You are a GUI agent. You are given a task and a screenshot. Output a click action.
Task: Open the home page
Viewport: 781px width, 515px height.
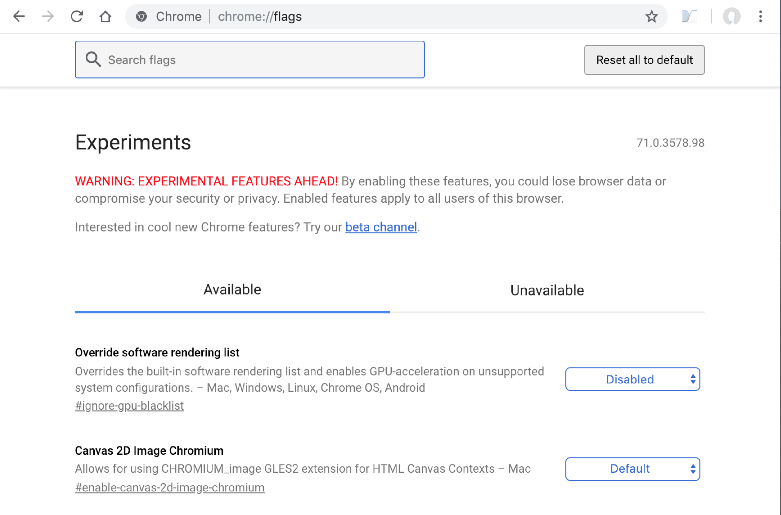tap(105, 16)
